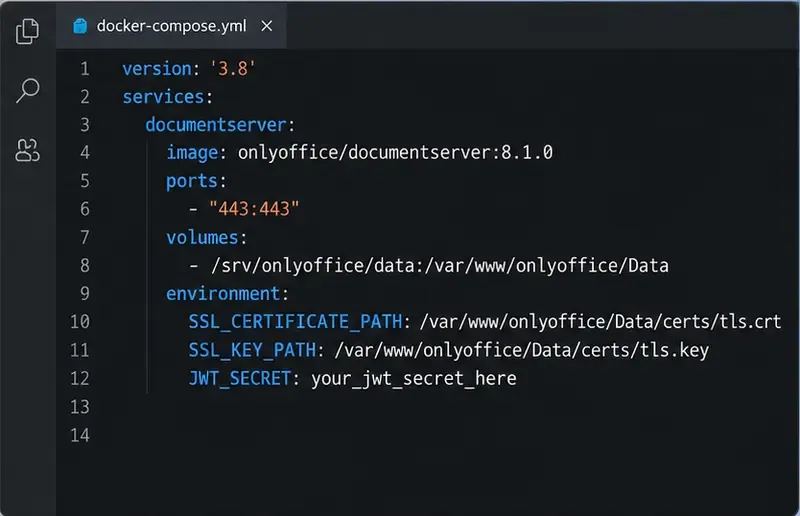This screenshot has width=800, height=516.
Task: Click line number 13 in gutter
Action: pos(80,407)
